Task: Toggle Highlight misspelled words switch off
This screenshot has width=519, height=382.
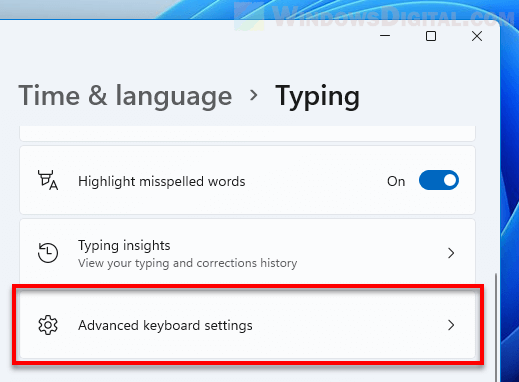Action: (439, 180)
